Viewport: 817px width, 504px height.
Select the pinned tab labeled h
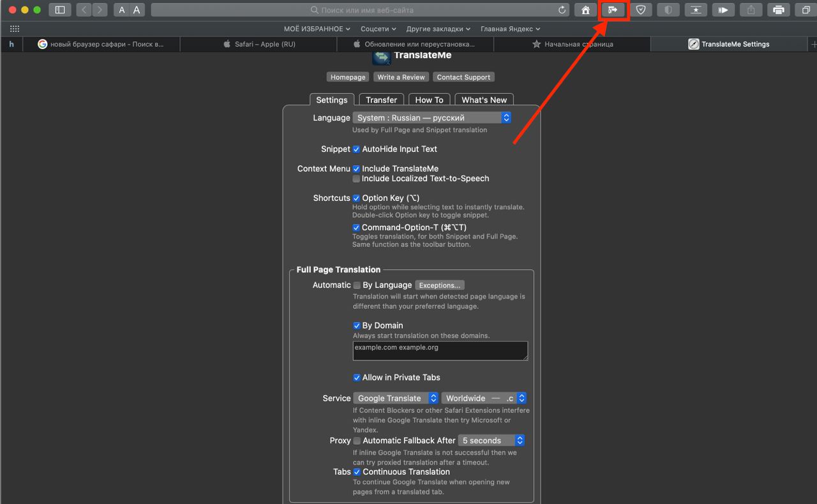tap(11, 44)
